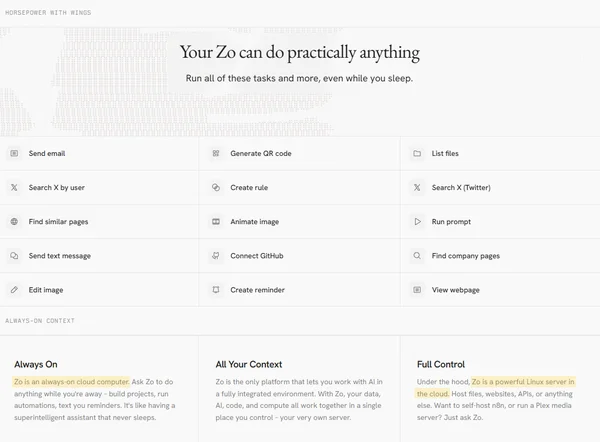Click the View webpage icon
Viewport: 600px width, 442px height.
tap(417, 289)
